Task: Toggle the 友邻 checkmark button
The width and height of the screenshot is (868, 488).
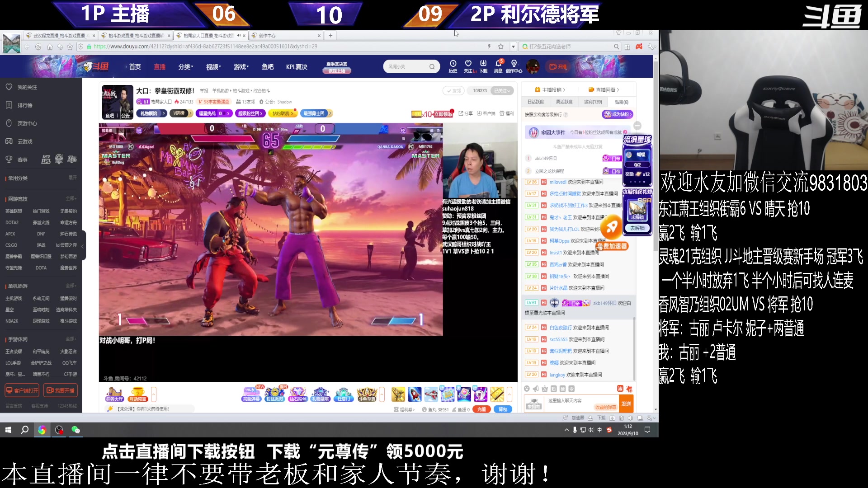Action: [x=454, y=91]
